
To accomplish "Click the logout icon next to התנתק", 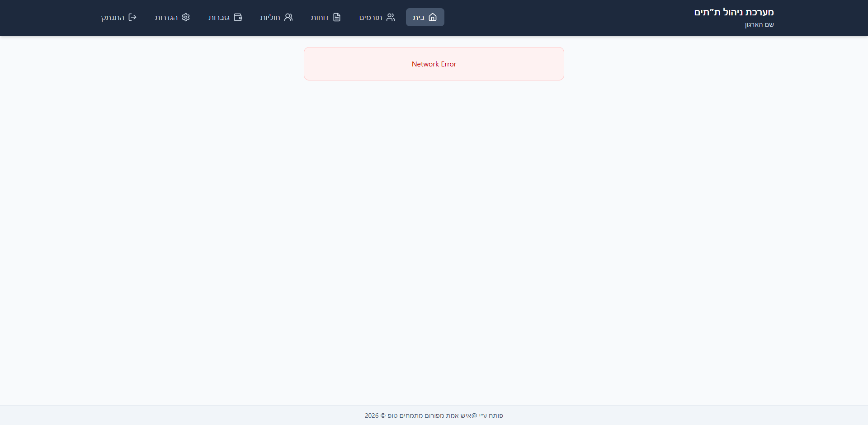I will pos(132,17).
